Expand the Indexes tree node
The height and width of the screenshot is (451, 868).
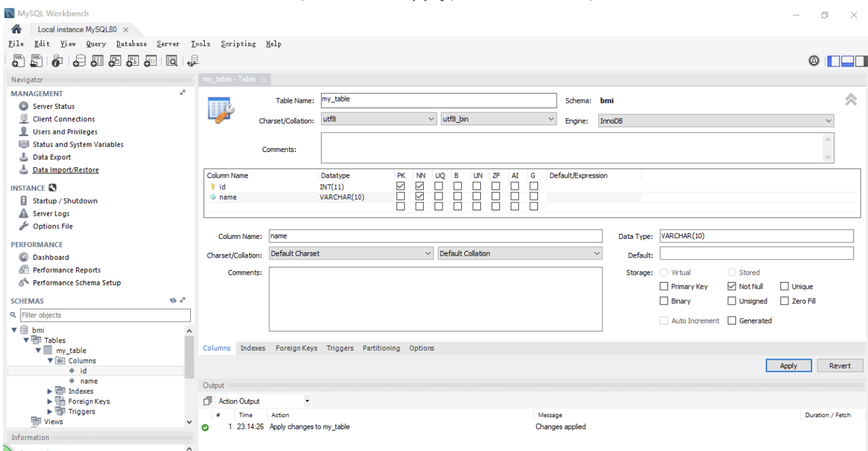coord(50,391)
